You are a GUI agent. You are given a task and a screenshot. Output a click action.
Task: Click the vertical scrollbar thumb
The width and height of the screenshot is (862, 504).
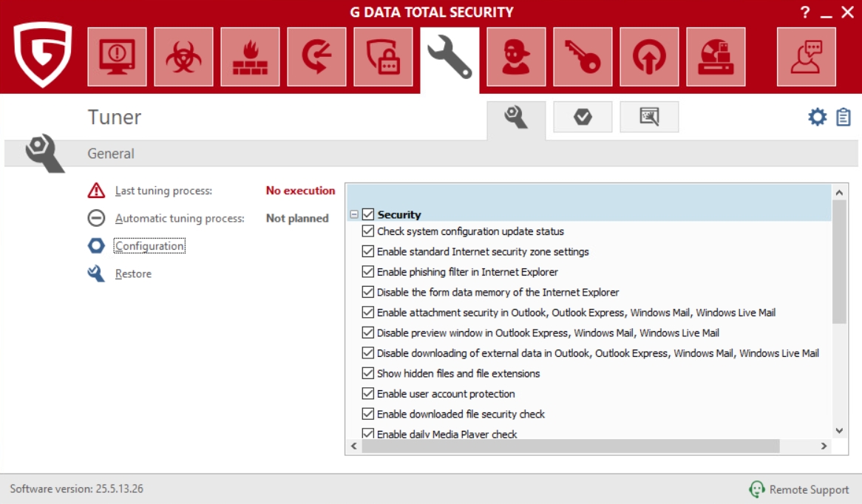839,262
